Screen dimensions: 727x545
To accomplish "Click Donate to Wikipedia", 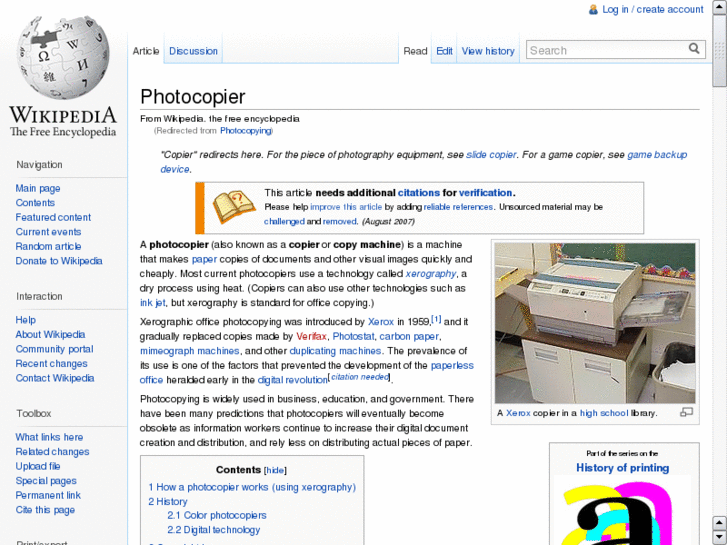I will pyautogui.click(x=59, y=261).
